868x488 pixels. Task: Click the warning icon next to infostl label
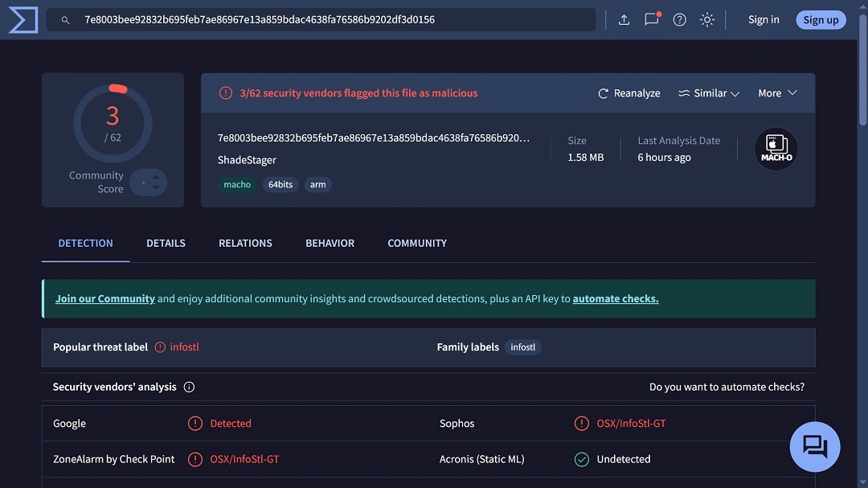pyautogui.click(x=162, y=347)
